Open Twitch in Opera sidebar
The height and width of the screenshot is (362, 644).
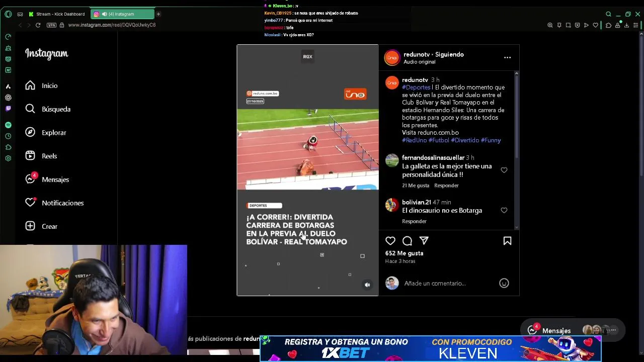click(8, 109)
